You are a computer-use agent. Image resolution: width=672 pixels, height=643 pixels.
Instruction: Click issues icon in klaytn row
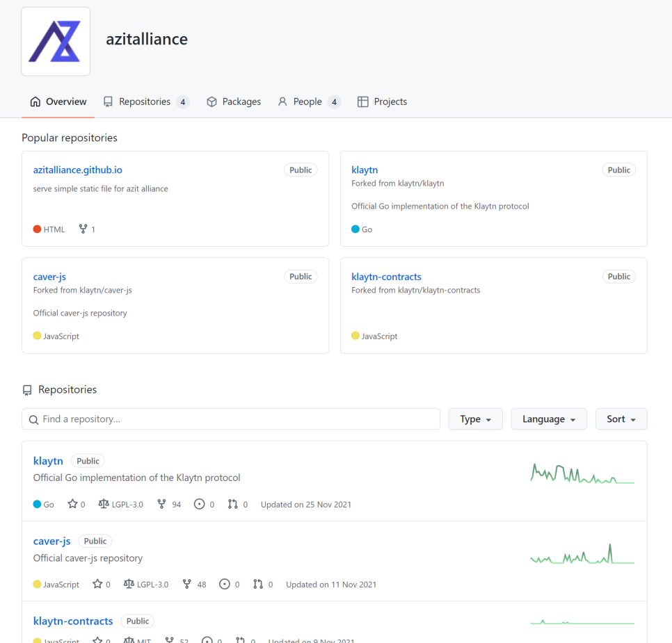tap(199, 504)
